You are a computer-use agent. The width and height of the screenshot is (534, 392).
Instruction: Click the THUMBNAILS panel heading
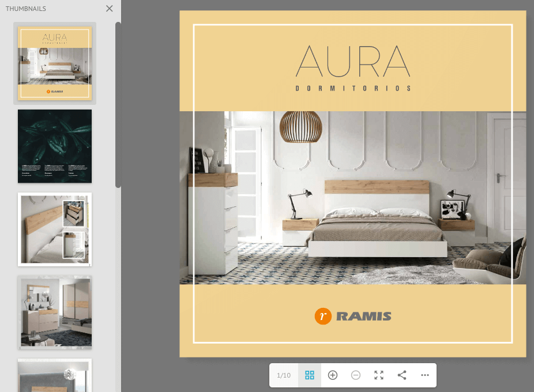coord(26,9)
